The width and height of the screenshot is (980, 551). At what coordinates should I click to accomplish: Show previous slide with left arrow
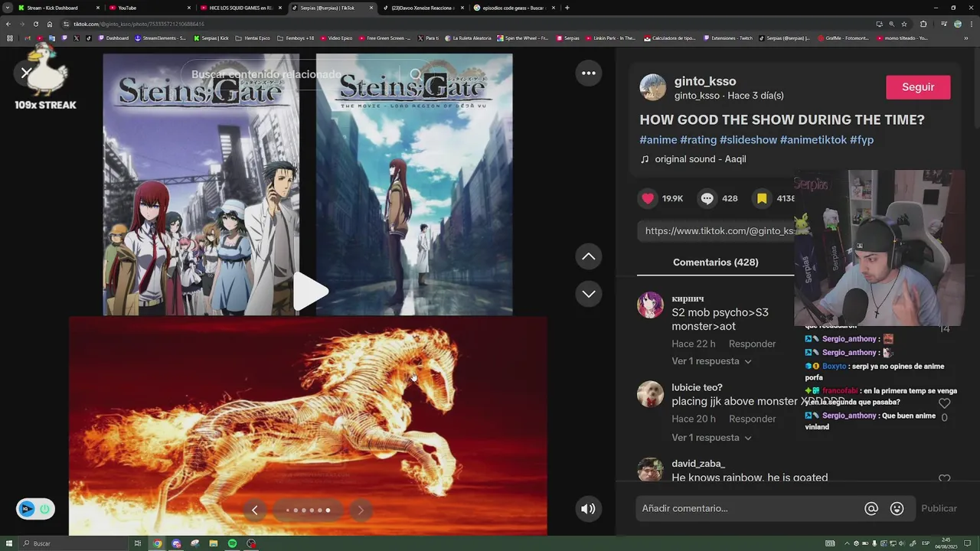tap(255, 510)
